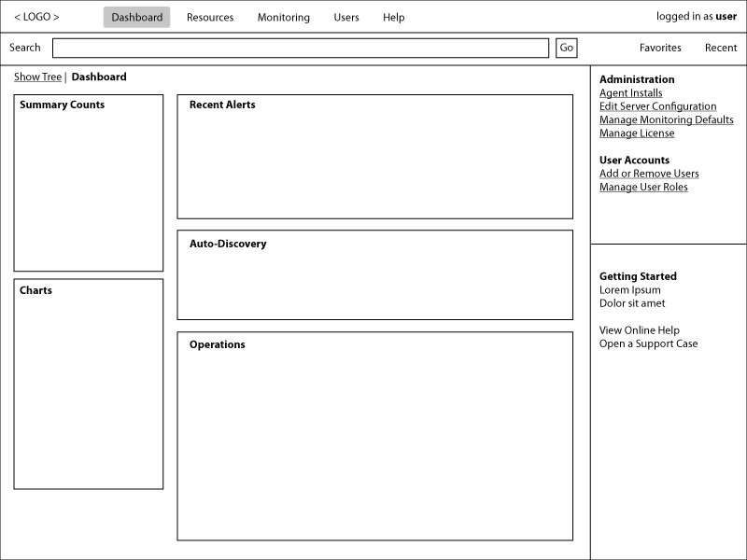
Task: Click the Lorem Ipsum entry
Action: (629, 290)
